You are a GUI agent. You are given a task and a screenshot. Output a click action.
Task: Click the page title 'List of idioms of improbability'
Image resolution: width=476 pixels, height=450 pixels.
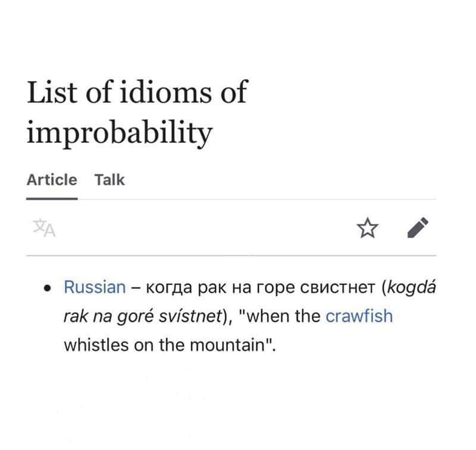tap(137, 112)
